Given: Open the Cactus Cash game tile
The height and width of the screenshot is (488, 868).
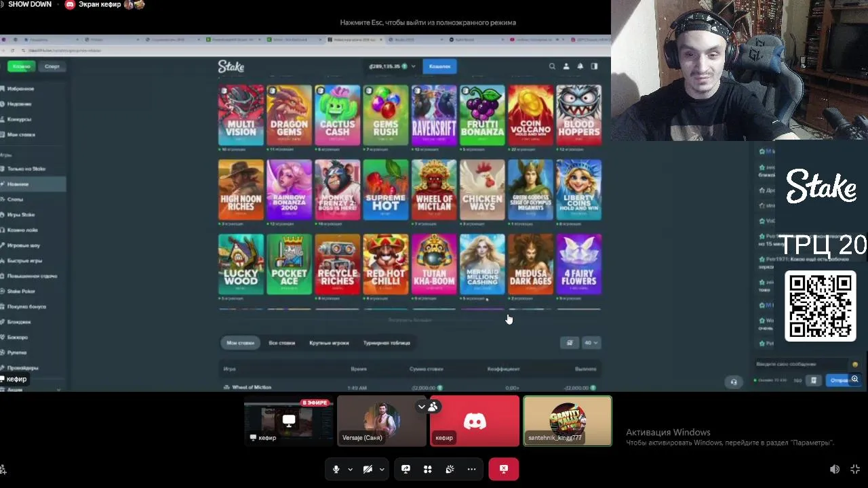Looking at the screenshot, I should point(338,115).
